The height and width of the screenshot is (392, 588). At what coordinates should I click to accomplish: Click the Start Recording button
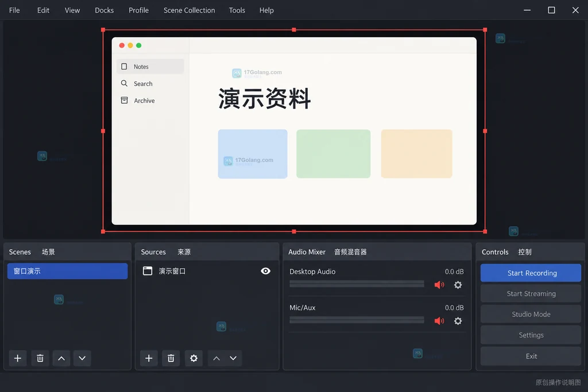[x=531, y=273]
